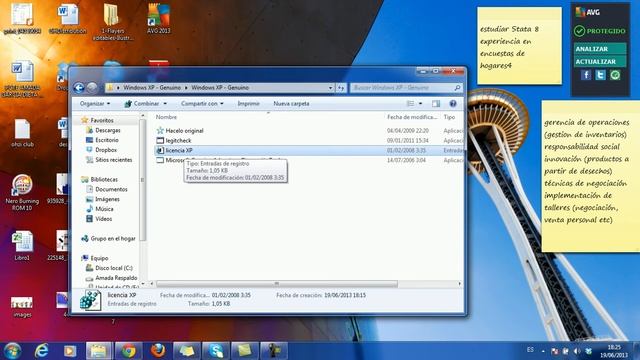
Task: Click the search magnifier icon
Action: tap(458, 88)
